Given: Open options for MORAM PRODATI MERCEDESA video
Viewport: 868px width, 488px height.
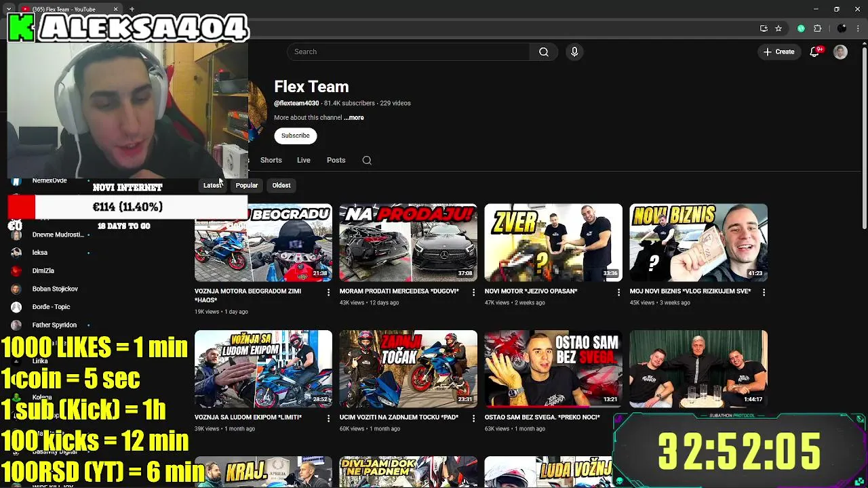Looking at the screenshot, I should [x=473, y=292].
